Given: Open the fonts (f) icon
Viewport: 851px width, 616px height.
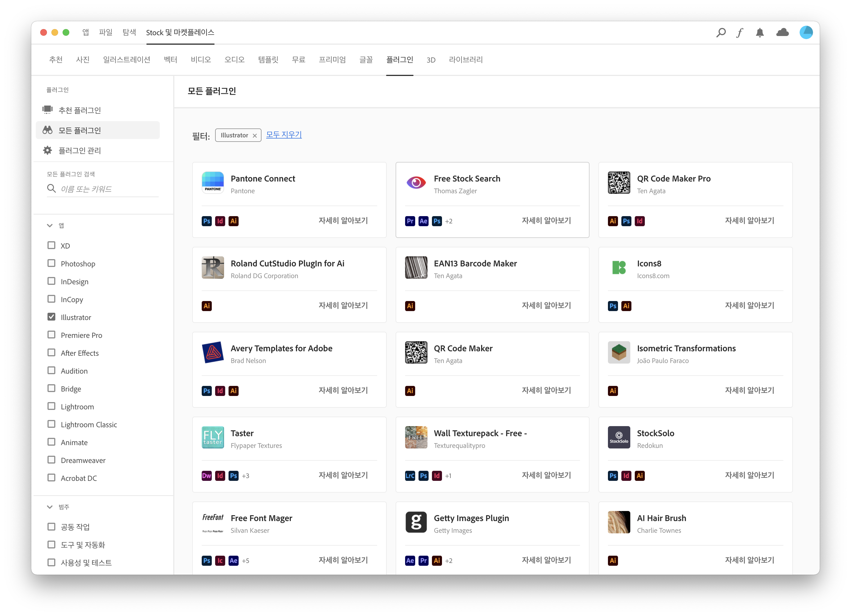Looking at the screenshot, I should [740, 33].
